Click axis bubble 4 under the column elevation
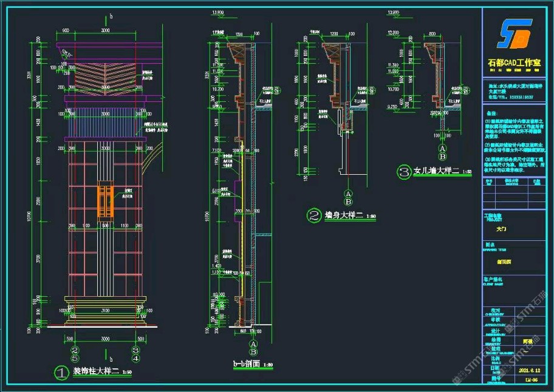This screenshot has height=392, width=554. (136, 359)
